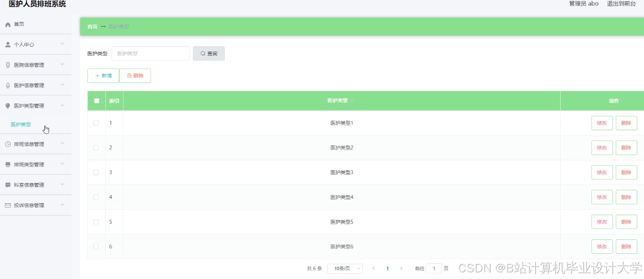
Task: Click 退出到前台 link in top bar
Action: (621, 4)
